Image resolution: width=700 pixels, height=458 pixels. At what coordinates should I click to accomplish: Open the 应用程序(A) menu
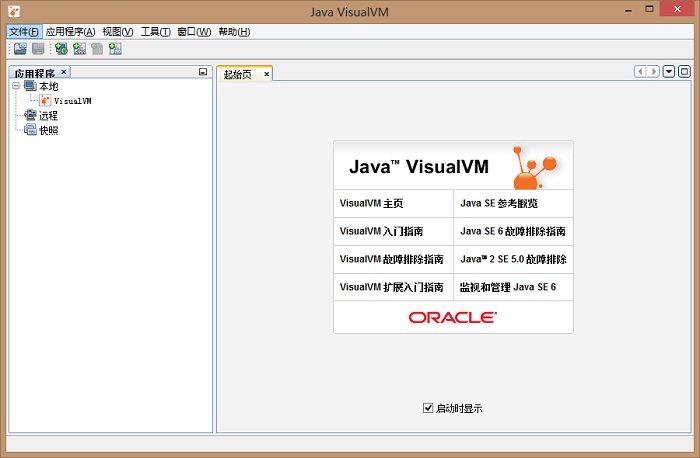71,32
